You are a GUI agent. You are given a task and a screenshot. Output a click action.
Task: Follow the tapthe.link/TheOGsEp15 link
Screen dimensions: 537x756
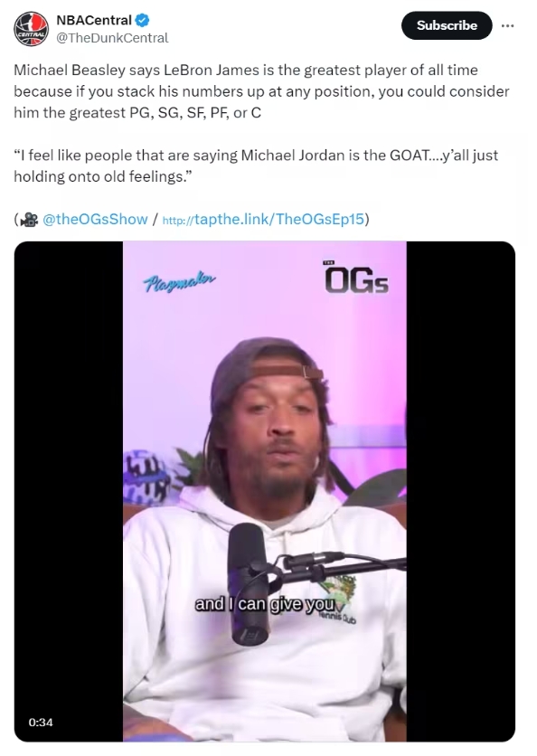coord(263,219)
